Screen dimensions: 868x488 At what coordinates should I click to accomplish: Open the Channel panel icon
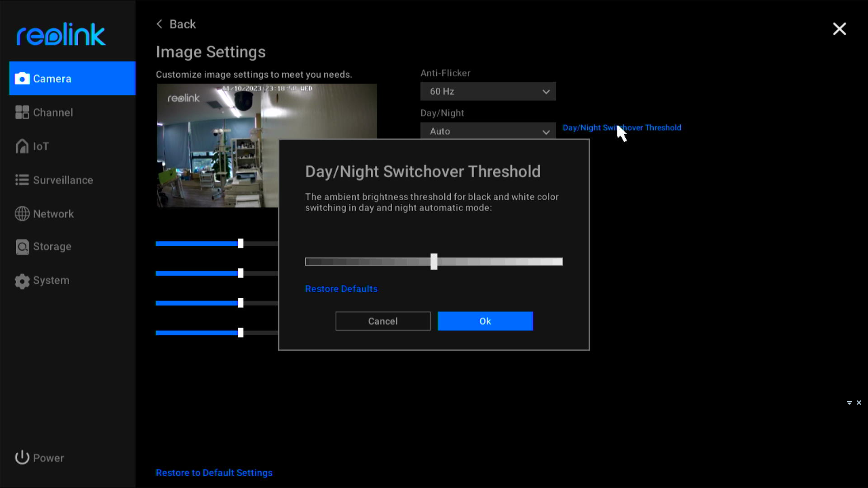pos(22,112)
